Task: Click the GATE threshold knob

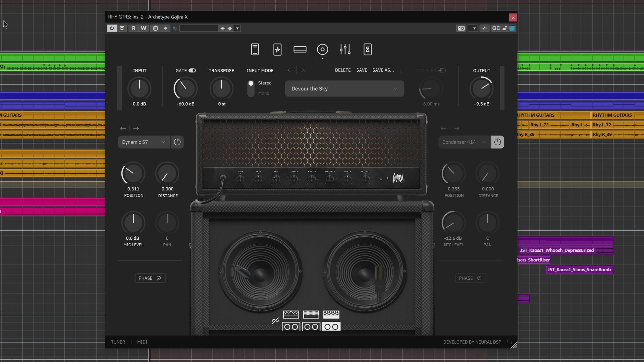Action: point(185,88)
